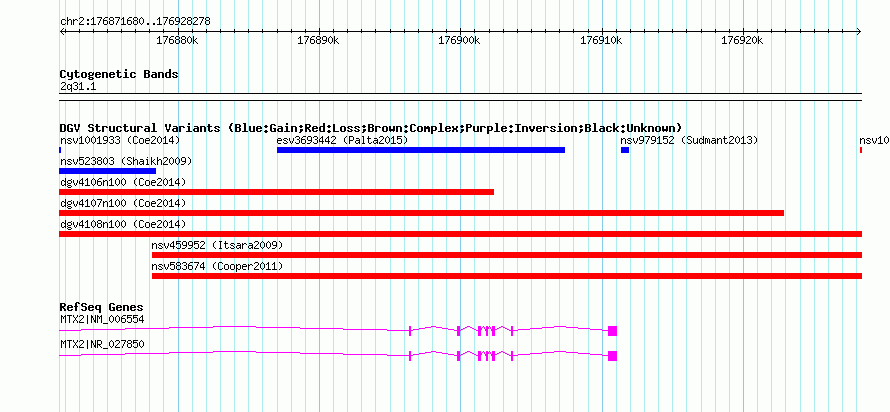Select the red dgv4107n100 loss bar
Viewport: 890px width, 412px height.
point(421,213)
